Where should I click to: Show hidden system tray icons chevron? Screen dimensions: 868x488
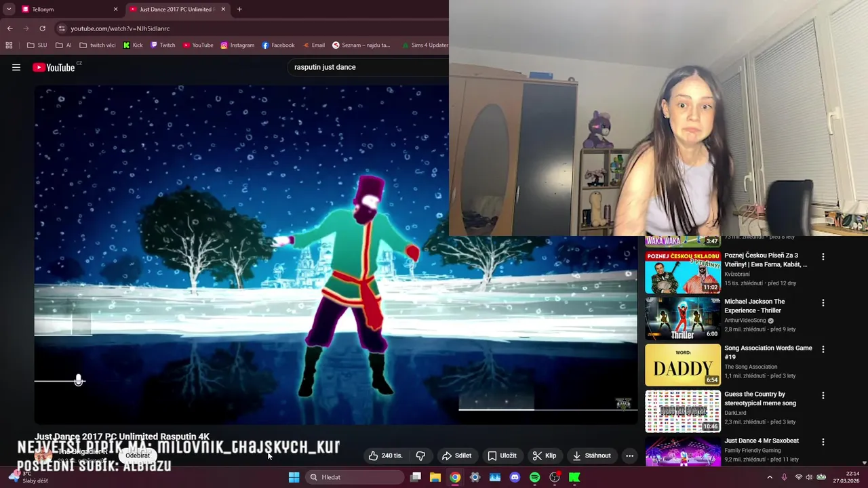(770, 477)
